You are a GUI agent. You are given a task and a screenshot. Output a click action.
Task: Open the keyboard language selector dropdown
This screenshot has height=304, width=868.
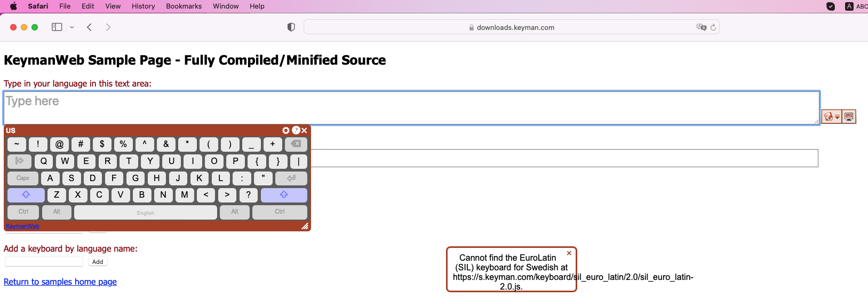[832, 116]
